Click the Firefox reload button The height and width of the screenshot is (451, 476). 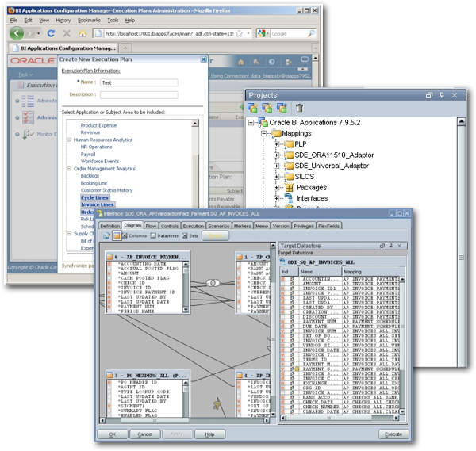51,33
